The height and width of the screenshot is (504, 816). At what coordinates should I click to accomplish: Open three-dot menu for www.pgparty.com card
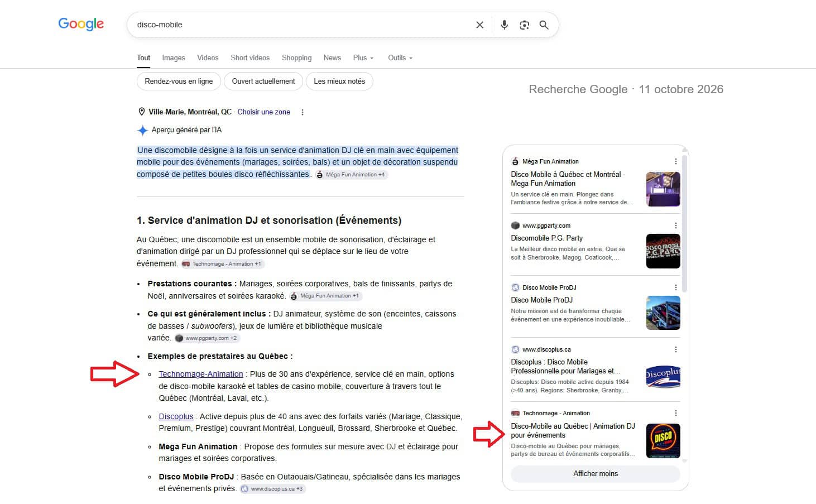675,225
